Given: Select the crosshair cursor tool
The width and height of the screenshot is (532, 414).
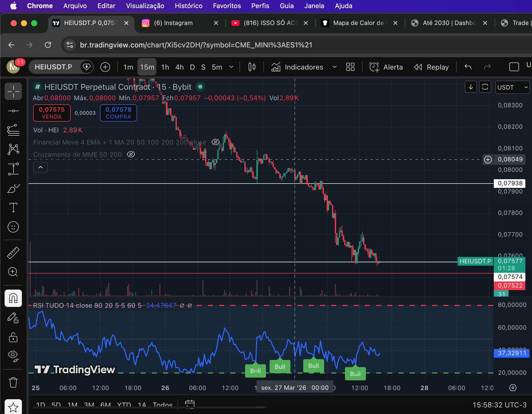Looking at the screenshot, I should click(13, 91).
